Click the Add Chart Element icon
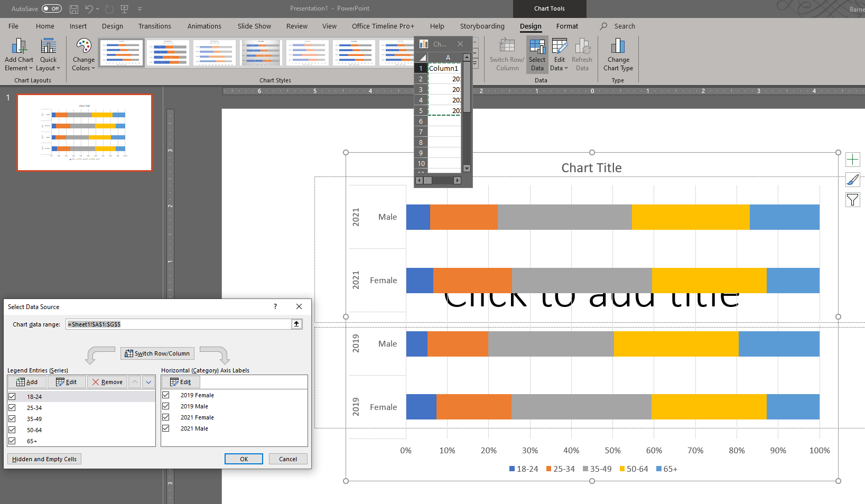This screenshot has height=504, width=865. tap(19, 46)
